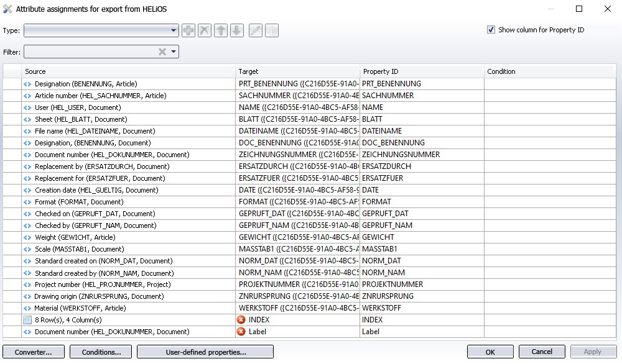
Task: Click the edit pencil icon
Action: (255, 30)
